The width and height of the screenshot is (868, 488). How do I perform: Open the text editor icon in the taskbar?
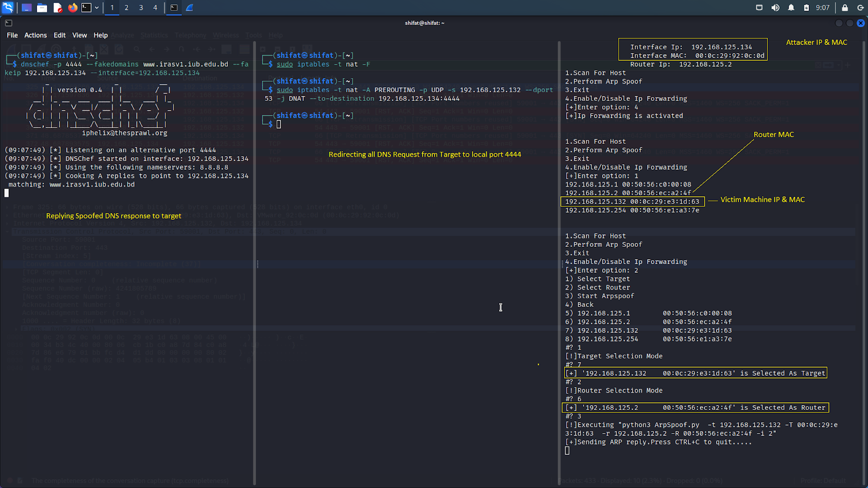pos(58,8)
